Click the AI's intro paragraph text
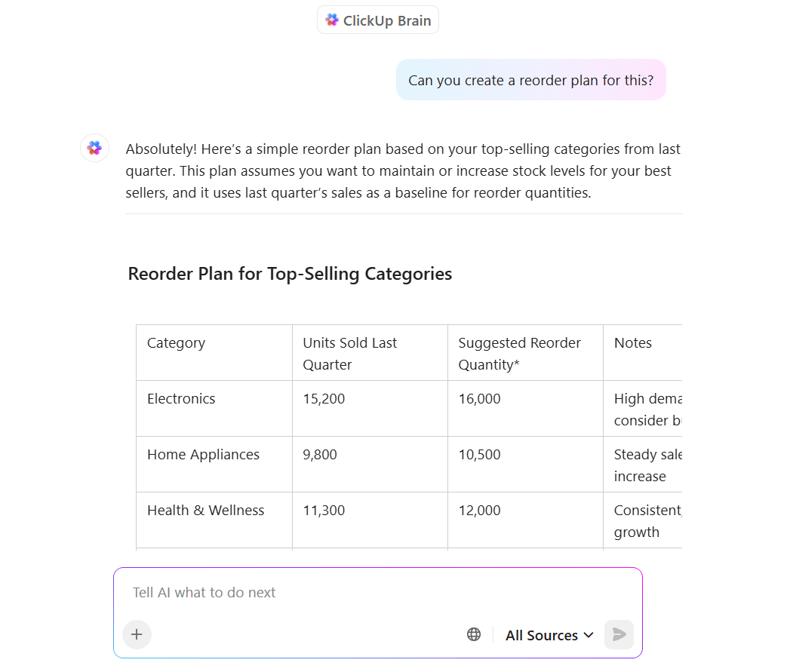The width and height of the screenshot is (790, 672). pyautogui.click(x=403, y=171)
